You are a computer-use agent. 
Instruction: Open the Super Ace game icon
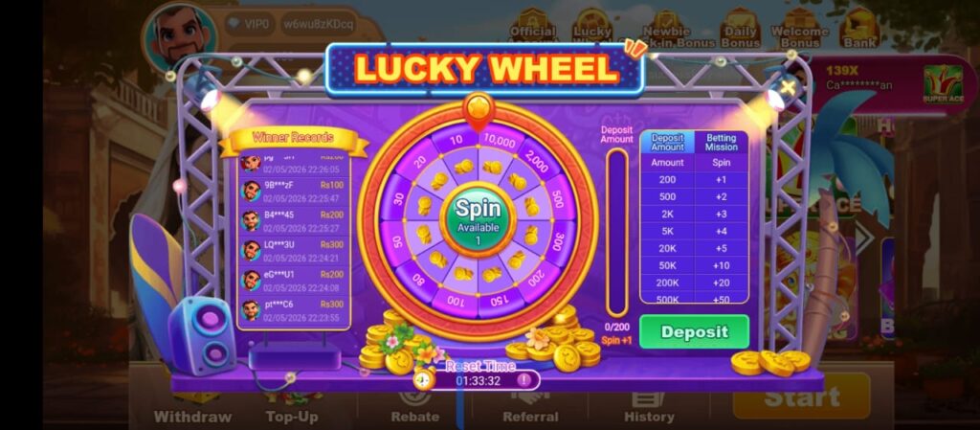coord(943,84)
